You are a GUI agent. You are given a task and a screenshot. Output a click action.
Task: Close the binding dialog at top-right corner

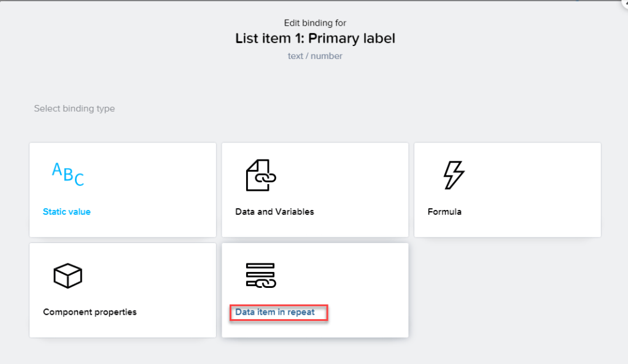tap(624, 3)
